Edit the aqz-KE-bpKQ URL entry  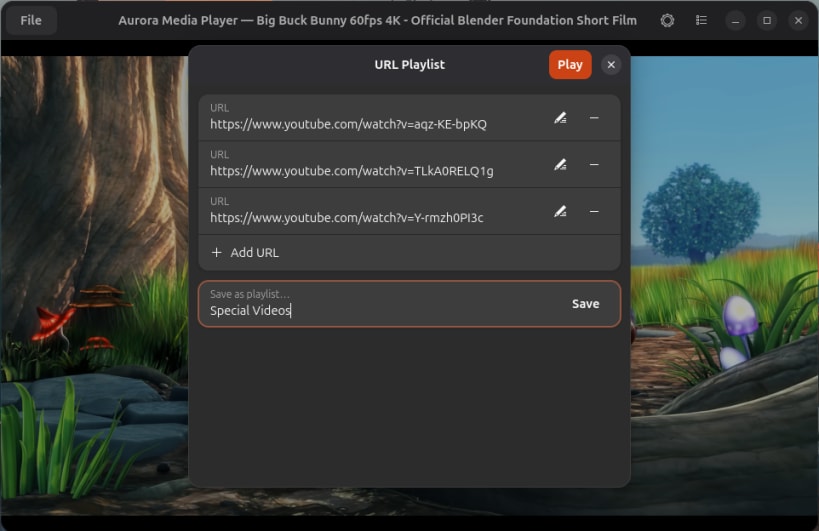[560, 118]
